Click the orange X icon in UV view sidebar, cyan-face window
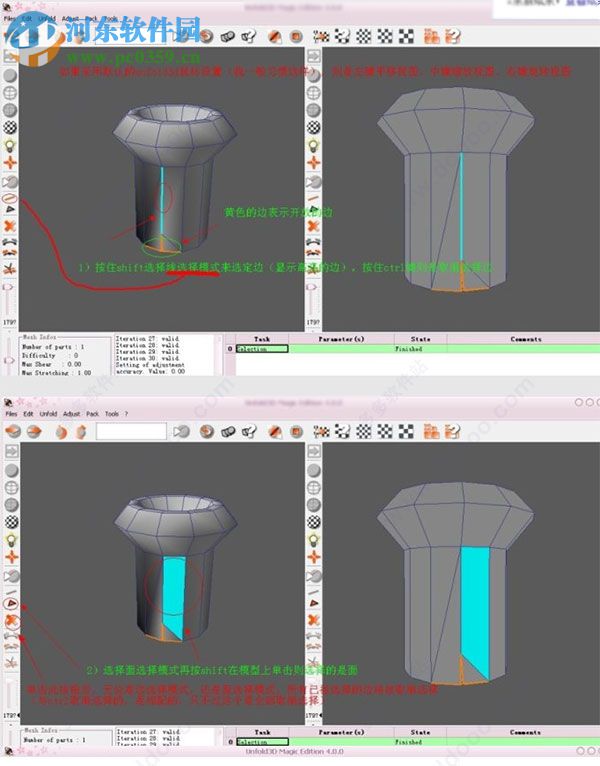This screenshot has width=600, height=766. pos(314,621)
